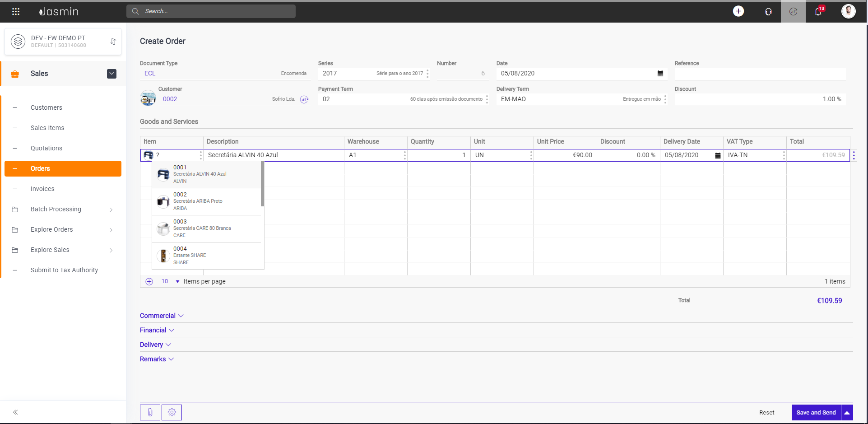Viewport: 868px width, 424px height.
Task: Open Series field options dots
Action: 427,73
